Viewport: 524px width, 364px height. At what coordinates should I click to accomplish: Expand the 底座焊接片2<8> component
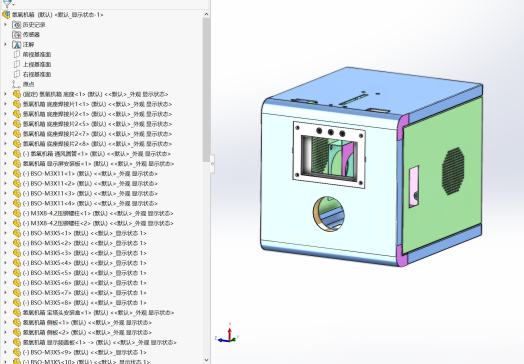click(5, 144)
